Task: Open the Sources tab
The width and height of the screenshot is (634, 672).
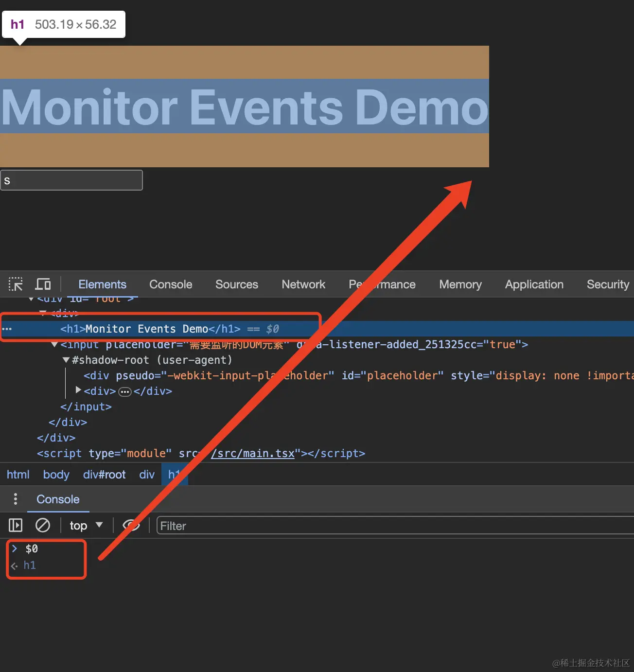Action: pos(237,284)
